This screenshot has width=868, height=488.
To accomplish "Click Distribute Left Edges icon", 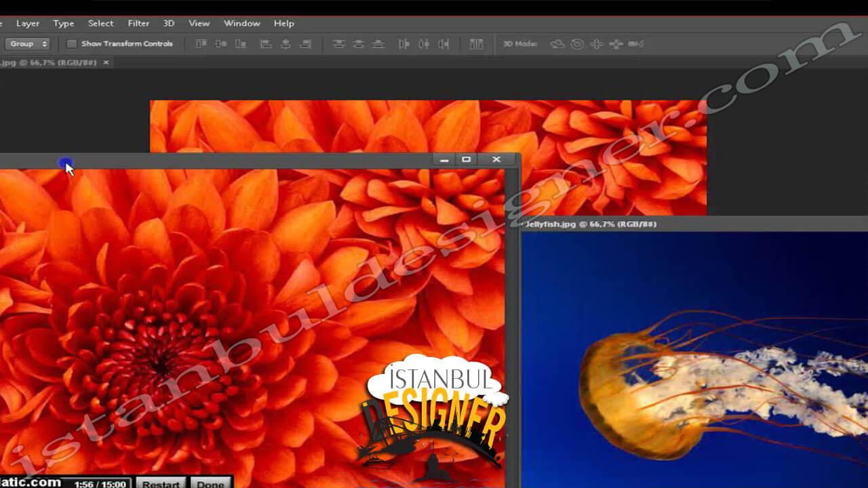I will [x=404, y=44].
